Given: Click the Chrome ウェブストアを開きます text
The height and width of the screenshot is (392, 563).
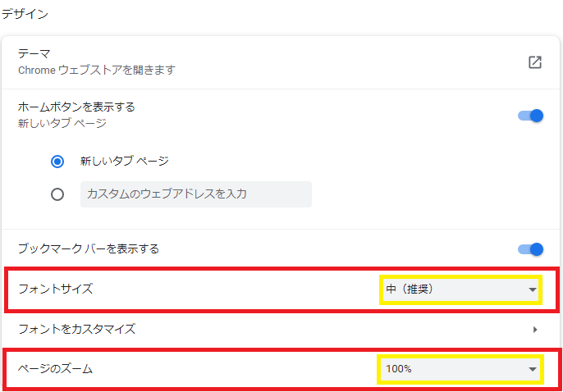Looking at the screenshot, I should pos(97,71).
